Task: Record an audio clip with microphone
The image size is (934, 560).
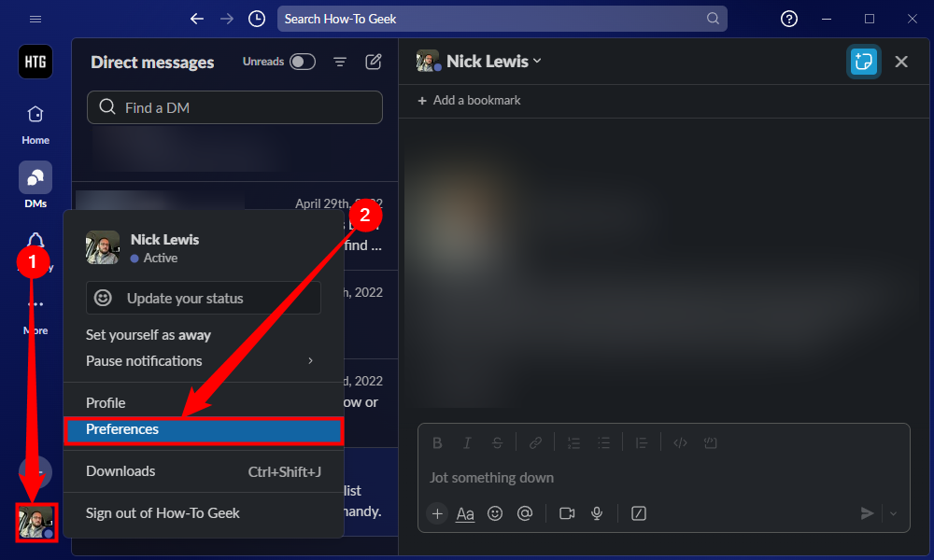Action: pos(596,513)
